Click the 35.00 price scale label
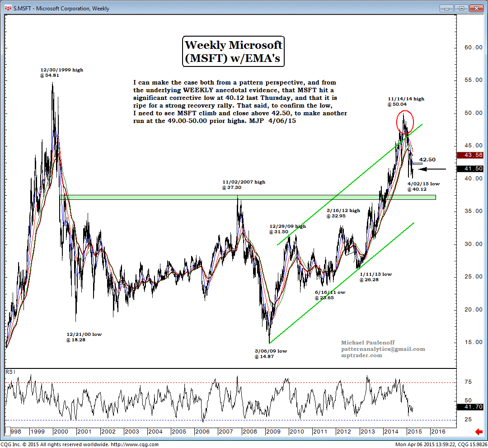Viewport: 488px width, 448px height. pos(474,211)
